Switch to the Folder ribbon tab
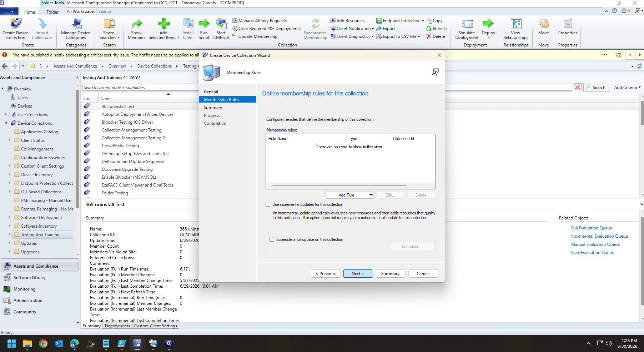Viewport: 644px width, 352px height. point(52,12)
